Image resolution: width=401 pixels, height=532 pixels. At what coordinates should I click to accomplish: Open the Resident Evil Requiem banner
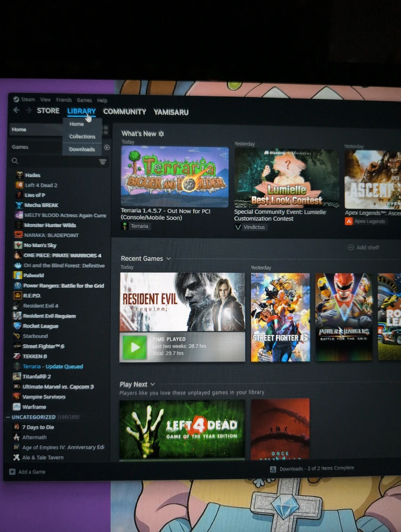click(x=182, y=302)
